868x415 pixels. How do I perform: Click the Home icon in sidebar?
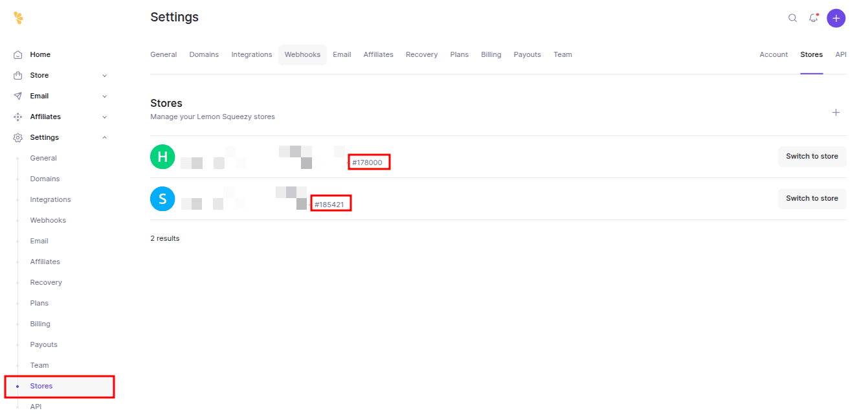tap(18, 55)
